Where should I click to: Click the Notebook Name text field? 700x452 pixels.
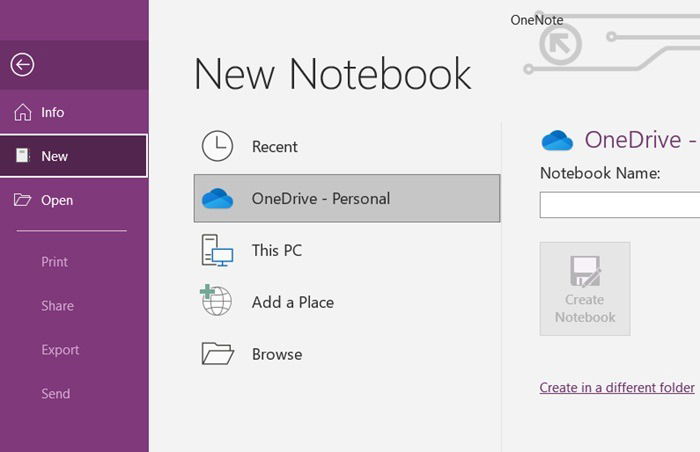[x=620, y=205]
